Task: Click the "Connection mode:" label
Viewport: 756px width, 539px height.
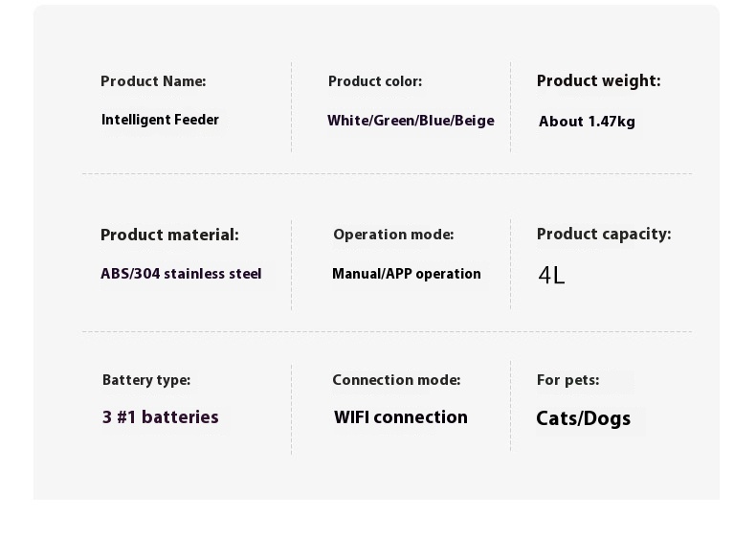Action: click(x=396, y=380)
